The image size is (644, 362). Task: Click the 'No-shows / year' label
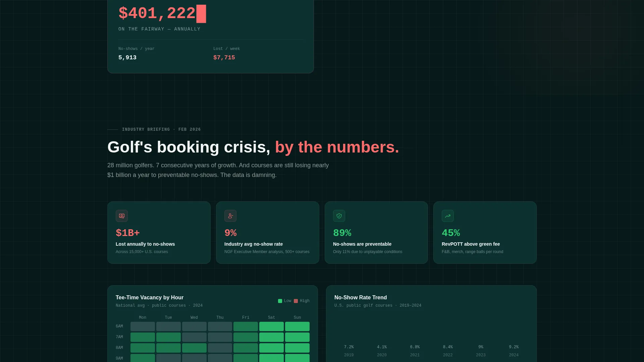click(137, 49)
